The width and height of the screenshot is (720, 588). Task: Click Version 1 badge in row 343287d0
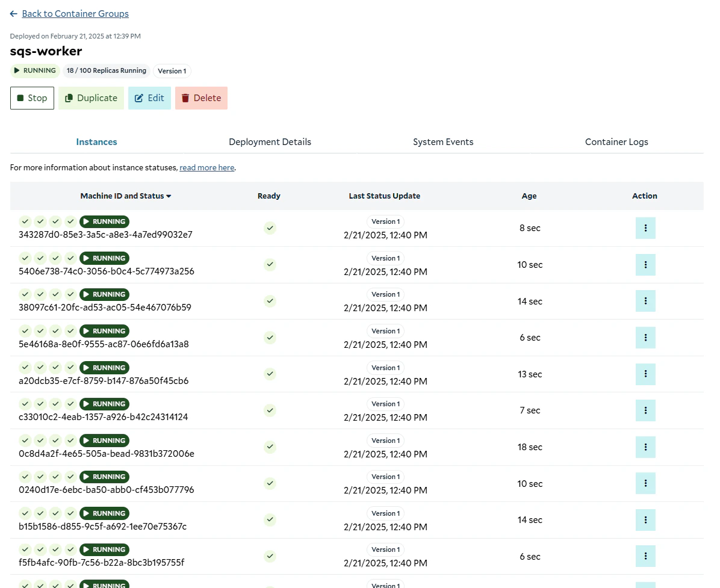click(386, 221)
